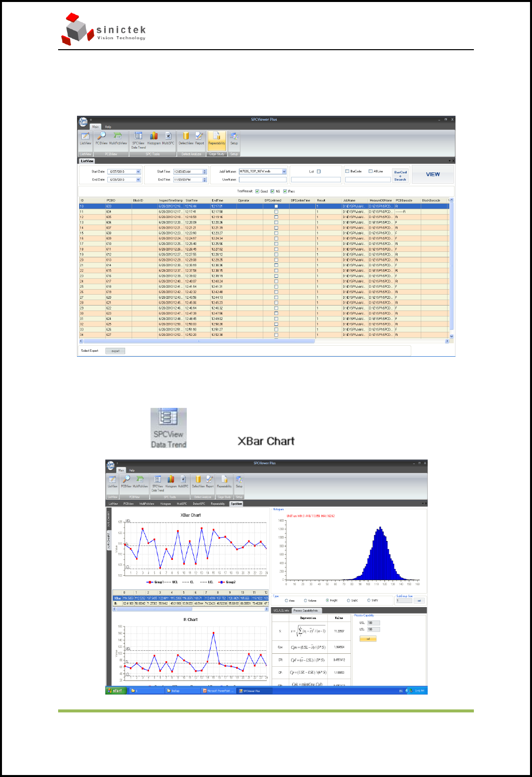This screenshot has width=532, height=777.
Task: Open the Start Date dropdown
Action: (138, 171)
